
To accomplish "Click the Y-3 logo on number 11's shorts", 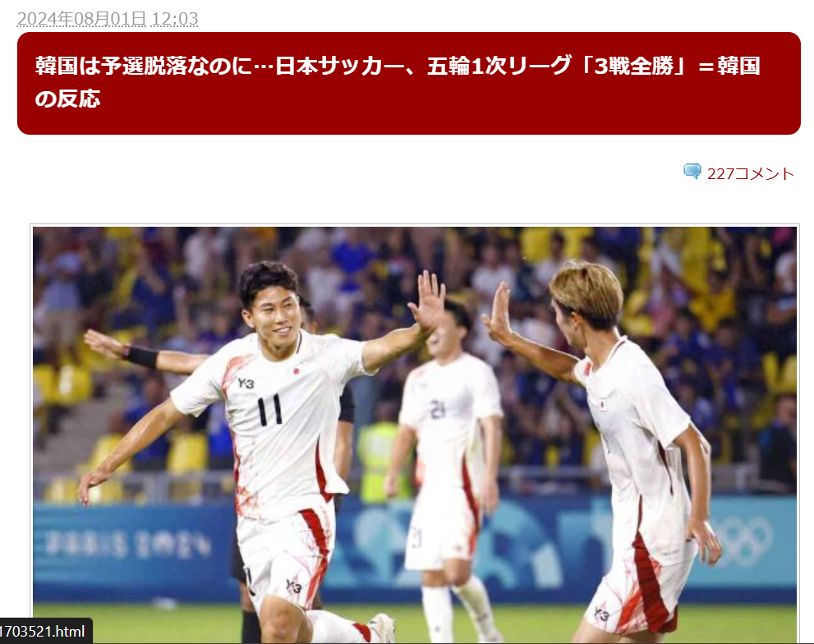I will [293, 586].
